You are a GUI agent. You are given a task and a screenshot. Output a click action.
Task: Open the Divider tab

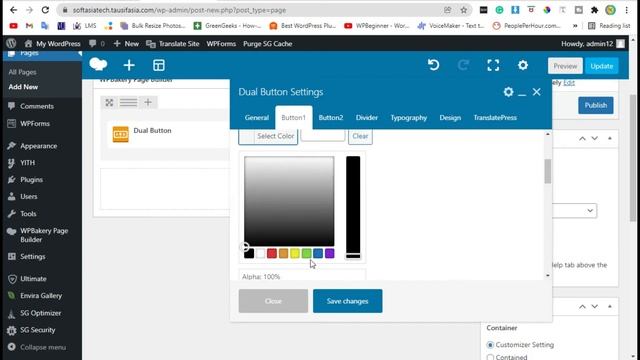(x=367, y=118)
